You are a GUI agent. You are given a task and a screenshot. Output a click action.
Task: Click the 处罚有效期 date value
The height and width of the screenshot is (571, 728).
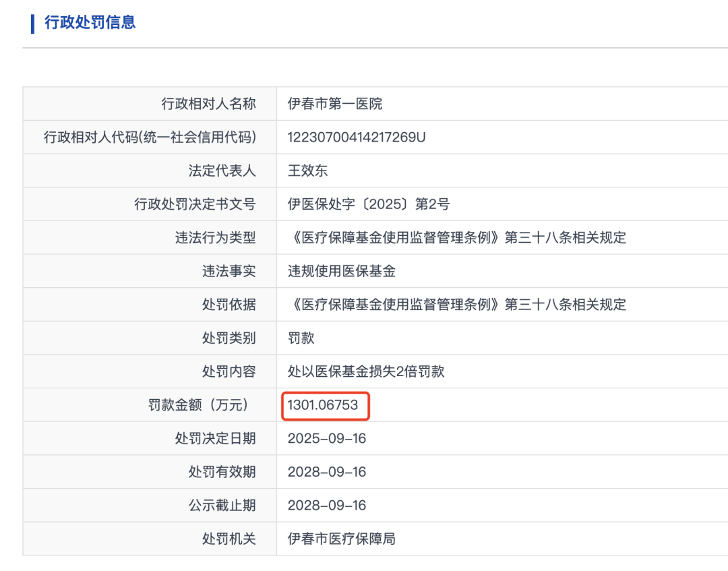coord(327,472)
